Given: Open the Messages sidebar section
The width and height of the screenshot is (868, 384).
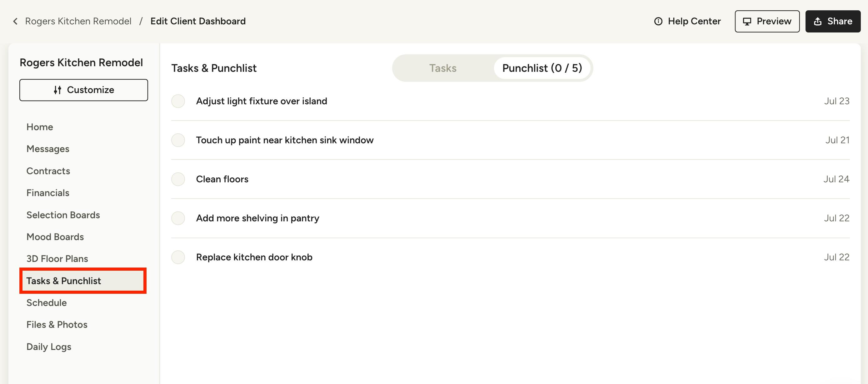Looking at the screenshot, I should (48, 149).
